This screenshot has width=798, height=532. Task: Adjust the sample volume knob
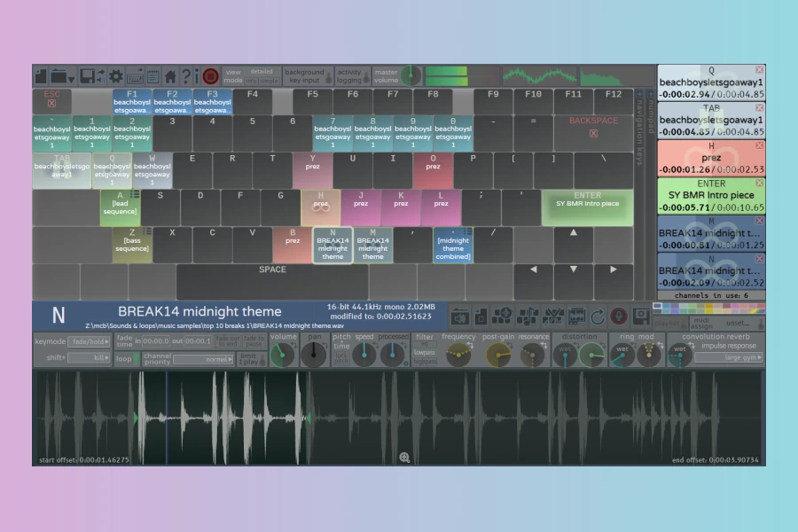point(283,356)
